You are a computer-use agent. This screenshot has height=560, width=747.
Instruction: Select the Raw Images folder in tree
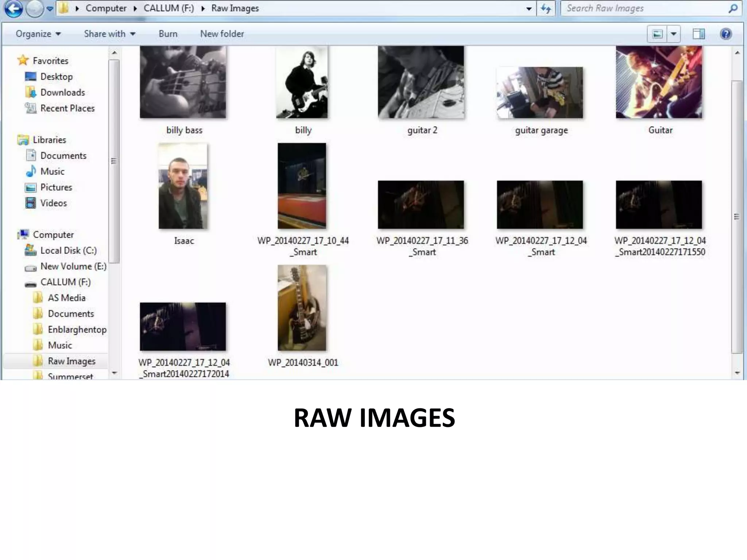point(71,361)
